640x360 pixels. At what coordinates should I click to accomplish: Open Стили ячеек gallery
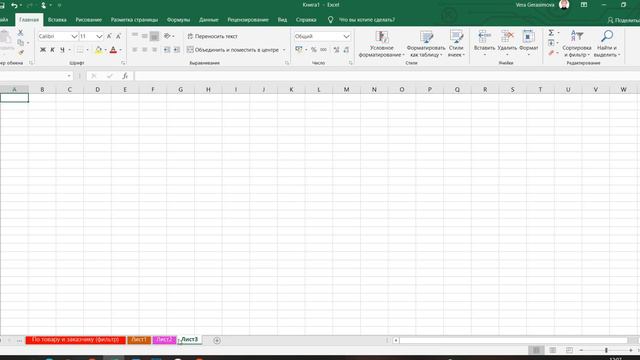[456, 44]
